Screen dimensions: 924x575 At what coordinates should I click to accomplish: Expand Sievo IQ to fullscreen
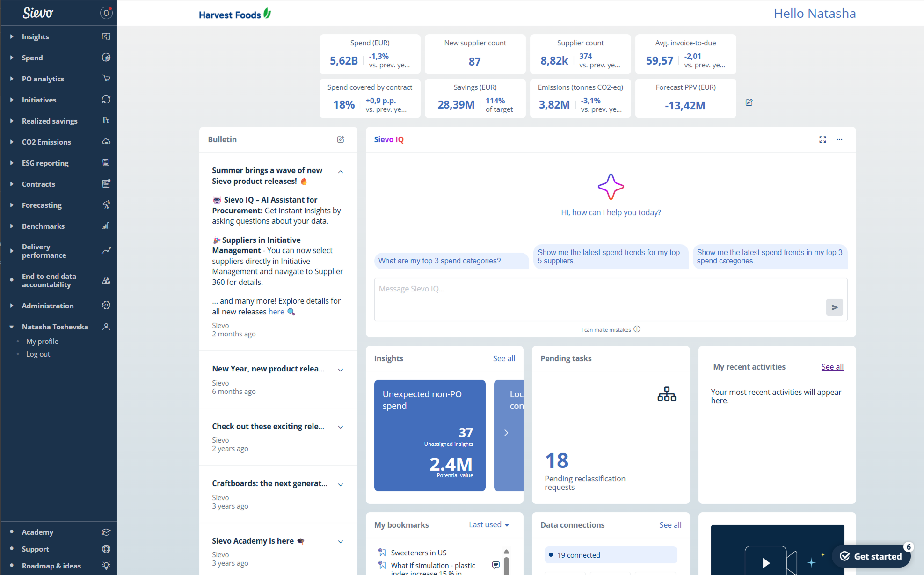click(822, 139)
